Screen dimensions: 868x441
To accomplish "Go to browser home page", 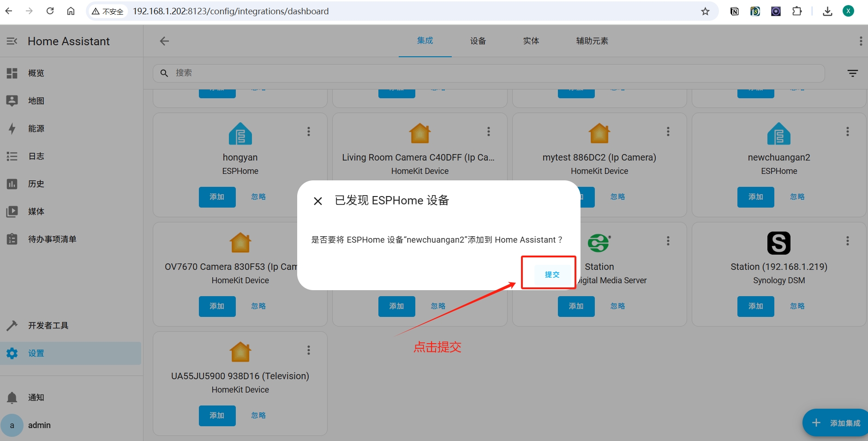I will click(x=71, y=11).
